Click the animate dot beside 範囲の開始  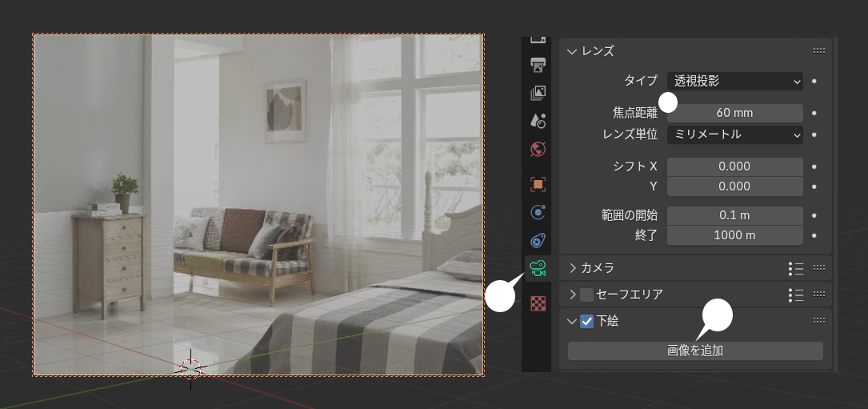coord(814,215)
